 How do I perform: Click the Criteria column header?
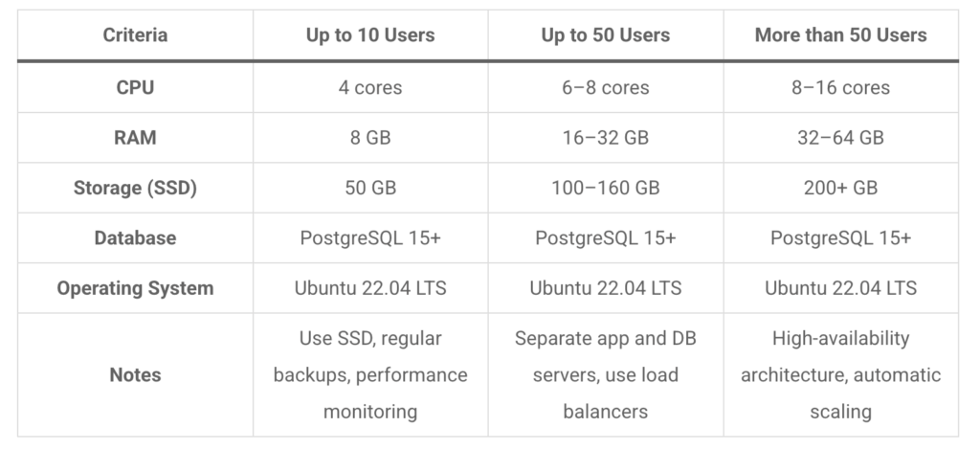point(135,35)
